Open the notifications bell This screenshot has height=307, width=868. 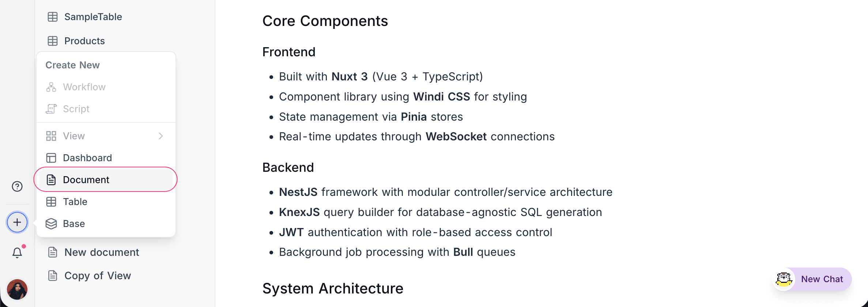[17, 252]
